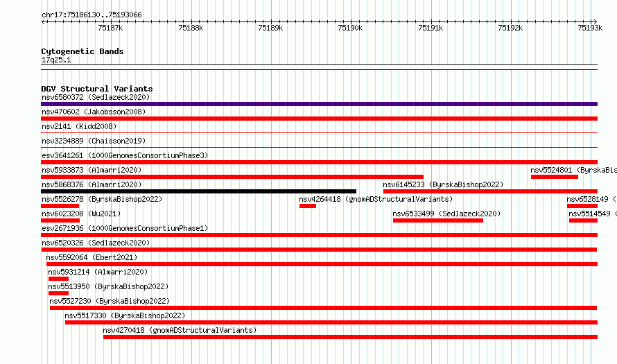Click the ruler's left arrowhead
This screenshot has height=364, width=617.
[x=44, y=22]
